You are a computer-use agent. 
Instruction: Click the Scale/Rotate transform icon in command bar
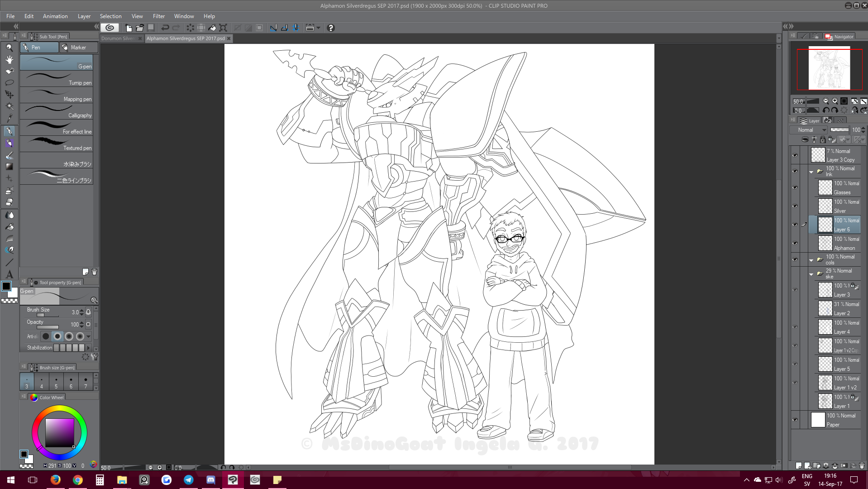[223, 28]
